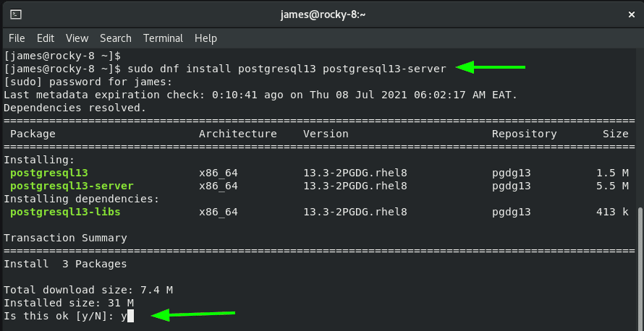Click the cursor after 'Is this ok' prompt

130,317
